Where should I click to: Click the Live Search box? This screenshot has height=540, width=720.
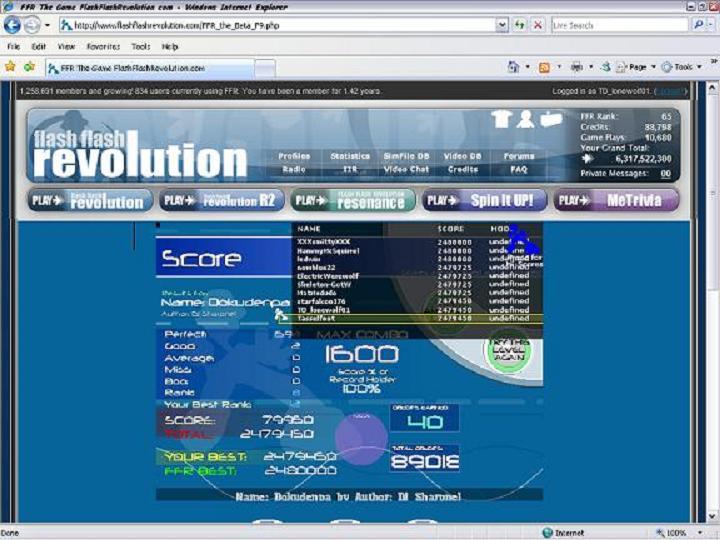click(619, 25)
